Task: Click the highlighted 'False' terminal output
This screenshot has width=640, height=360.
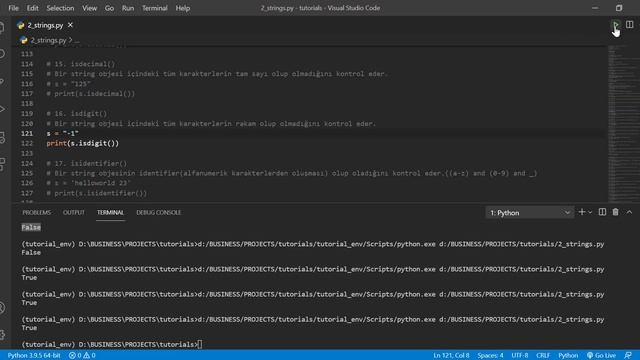Action: 31,227
